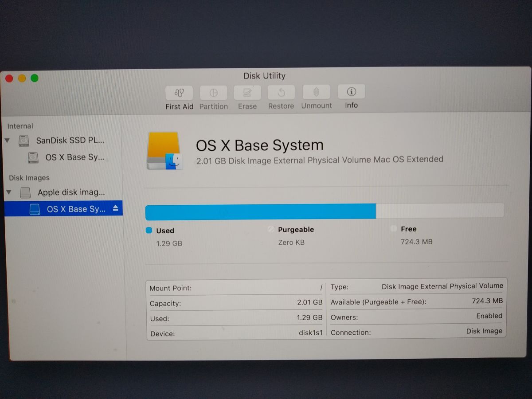Click the Available (Purgeable + Free) label
Image resolution: width=532 pixels, height=399 pixels.
pos(378,302)
